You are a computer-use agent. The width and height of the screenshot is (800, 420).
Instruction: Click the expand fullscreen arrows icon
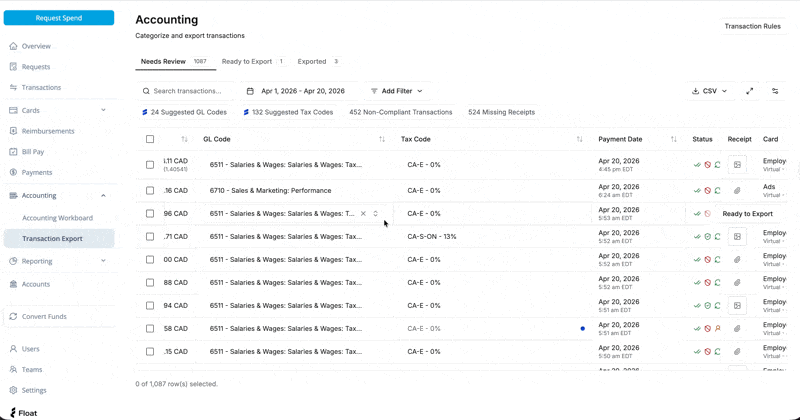(x=749, y=91)
